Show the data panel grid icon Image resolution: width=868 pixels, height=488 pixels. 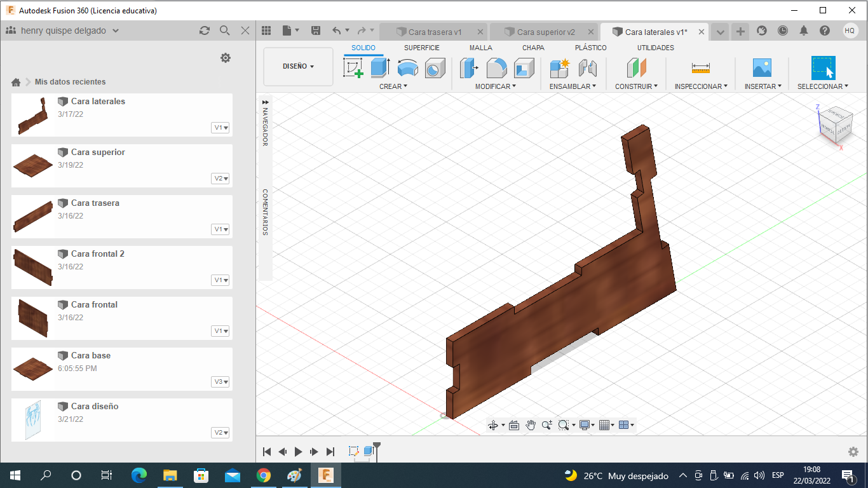pyautogui.click(x=266, y=30)
